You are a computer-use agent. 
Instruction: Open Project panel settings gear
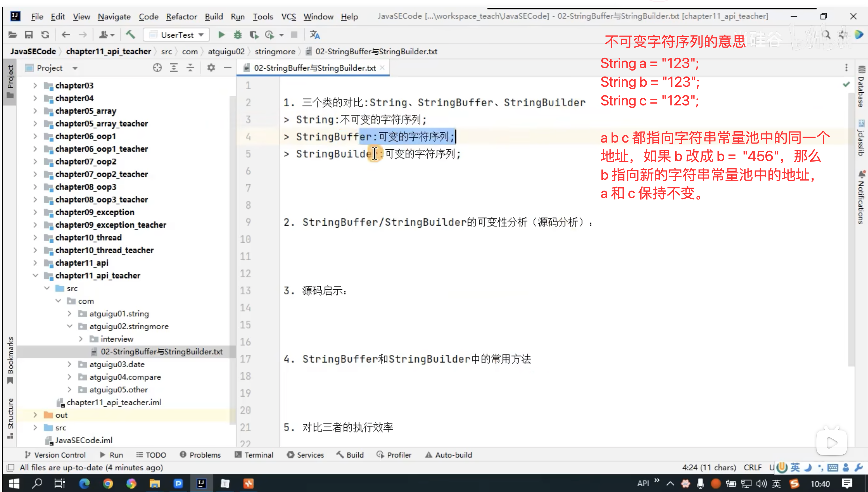pyautogui.click(x=211, y=68)
